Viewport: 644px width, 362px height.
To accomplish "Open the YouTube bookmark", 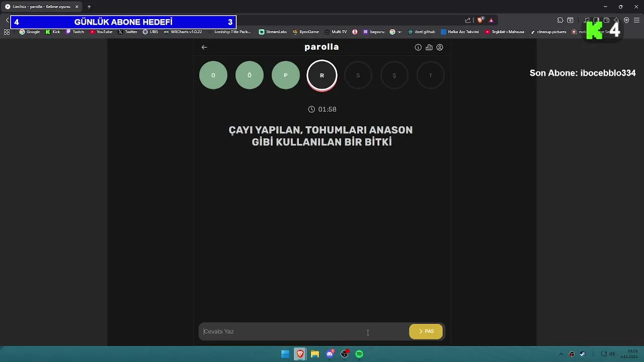I will [x=101, y=32].
